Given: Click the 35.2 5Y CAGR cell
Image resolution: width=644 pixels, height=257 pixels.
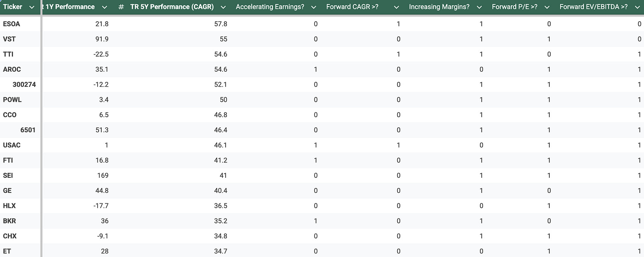Looking at the screenshot, I should pyautogui.click(x=221, y=221).
